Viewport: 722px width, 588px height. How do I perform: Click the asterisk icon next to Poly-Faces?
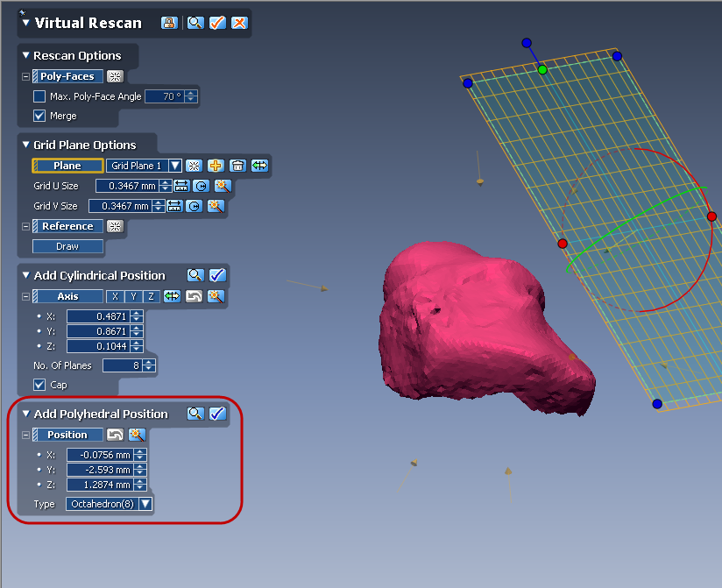coord(115,76)
